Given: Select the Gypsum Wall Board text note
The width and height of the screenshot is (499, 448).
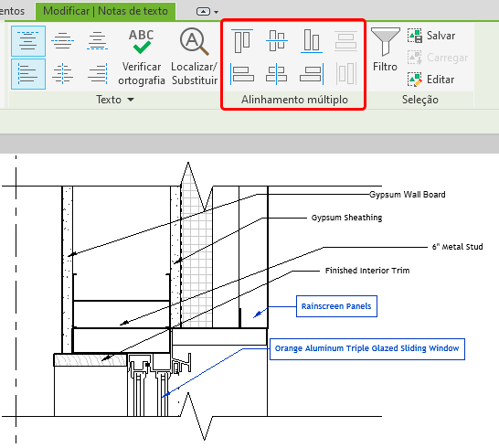Looking at the screenshot, I should point(408,195).
